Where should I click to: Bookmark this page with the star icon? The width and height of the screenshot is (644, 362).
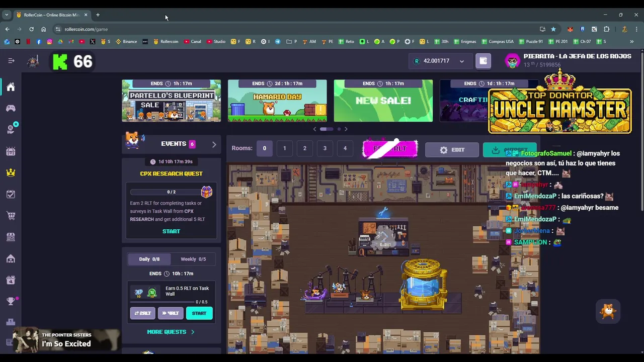(x=553, y=29)
